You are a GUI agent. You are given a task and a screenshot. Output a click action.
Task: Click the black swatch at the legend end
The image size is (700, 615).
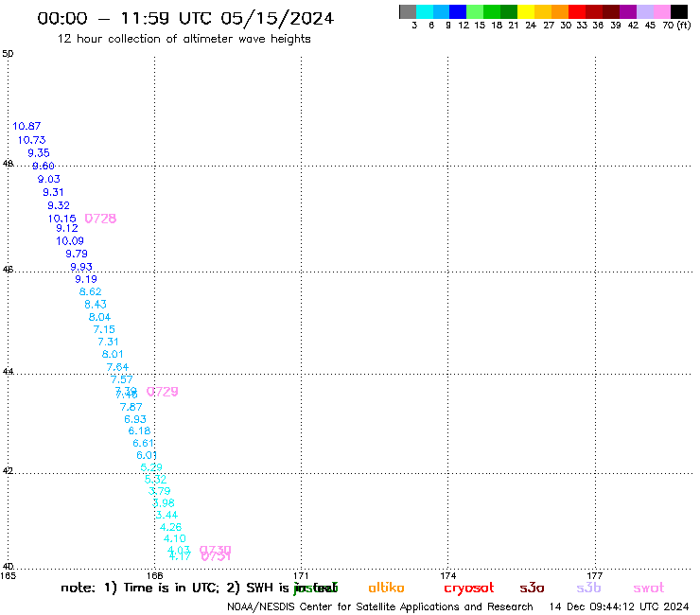pyautogui.click(x=679, y=11)
